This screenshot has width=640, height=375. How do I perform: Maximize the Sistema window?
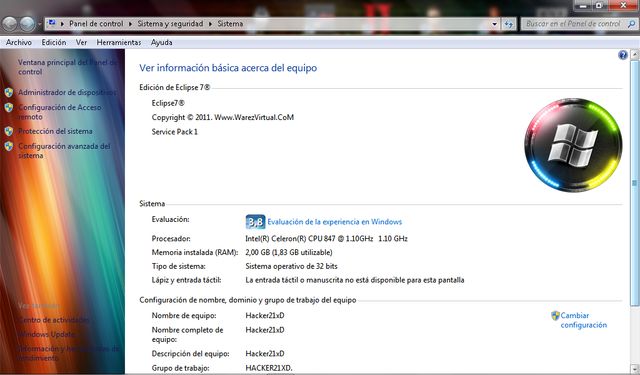tap(600, 5)
